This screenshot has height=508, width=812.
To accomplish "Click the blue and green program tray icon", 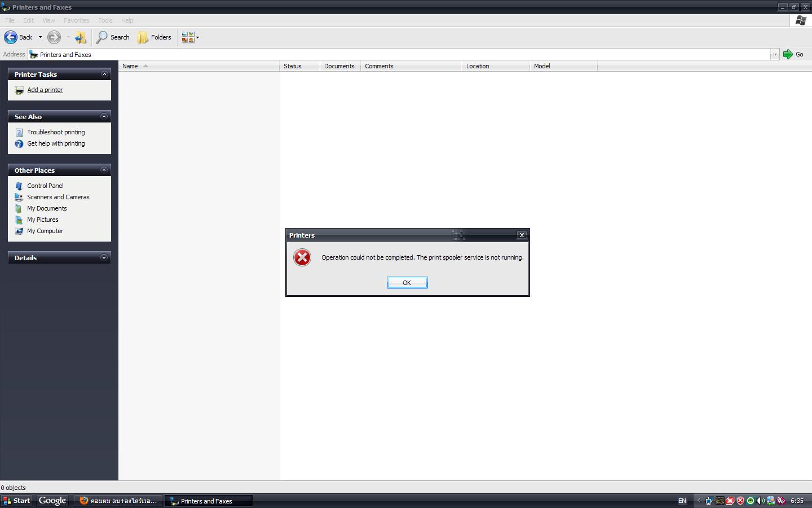I will (771, 501).
